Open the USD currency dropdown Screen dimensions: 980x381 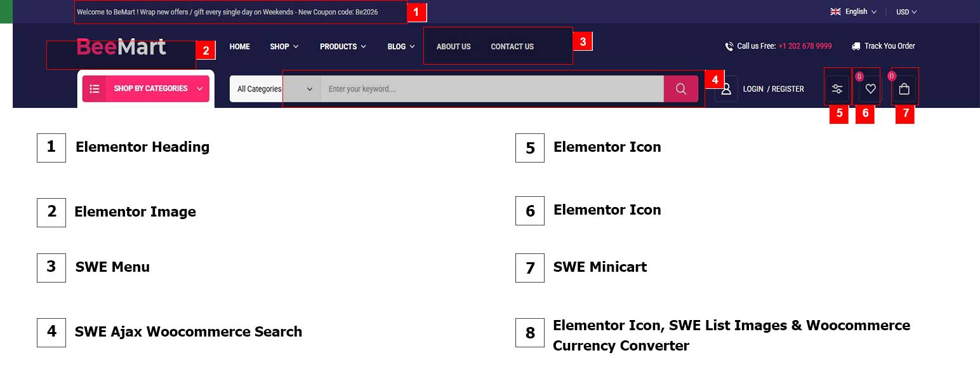point(906,11)
